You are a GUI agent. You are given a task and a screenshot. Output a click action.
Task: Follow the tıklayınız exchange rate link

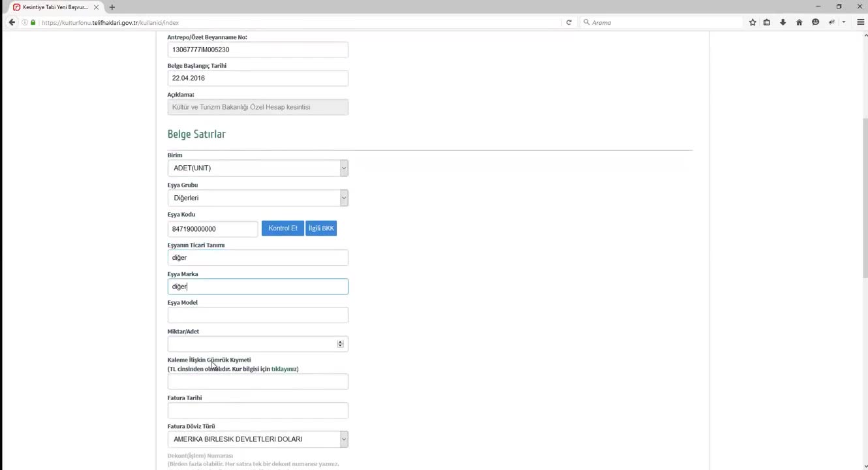tap(284, 369)
